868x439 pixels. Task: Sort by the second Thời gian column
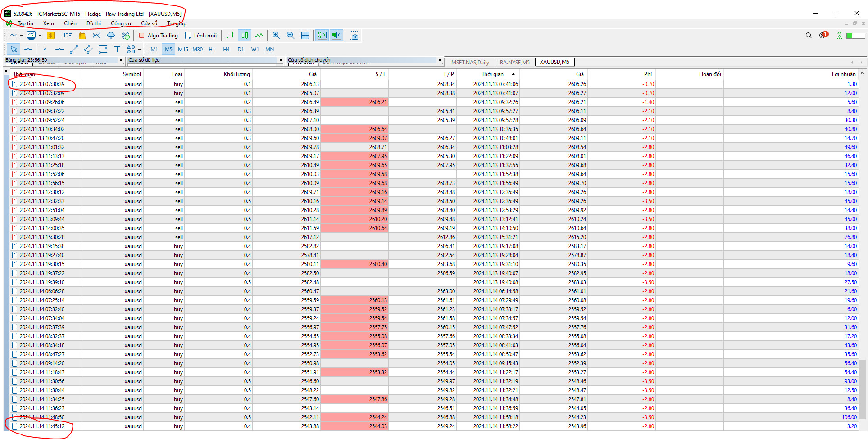pyautogui.click(x=492, y=74)
